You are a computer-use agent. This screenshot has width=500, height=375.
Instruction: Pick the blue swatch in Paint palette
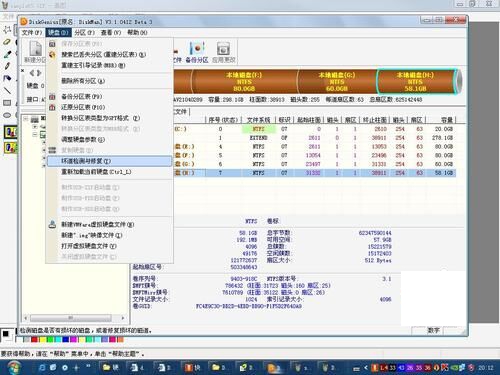pos(66,340)
